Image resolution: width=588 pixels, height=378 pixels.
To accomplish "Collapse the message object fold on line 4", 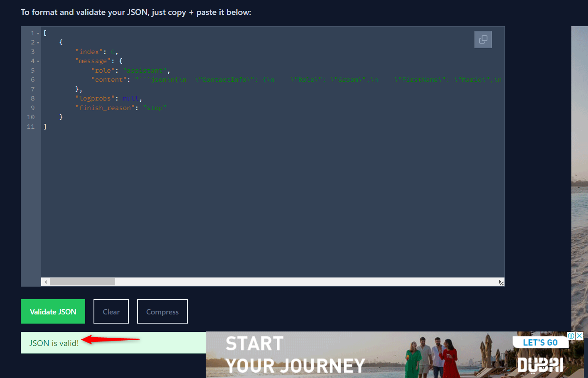I will click(x=38, y=61).
